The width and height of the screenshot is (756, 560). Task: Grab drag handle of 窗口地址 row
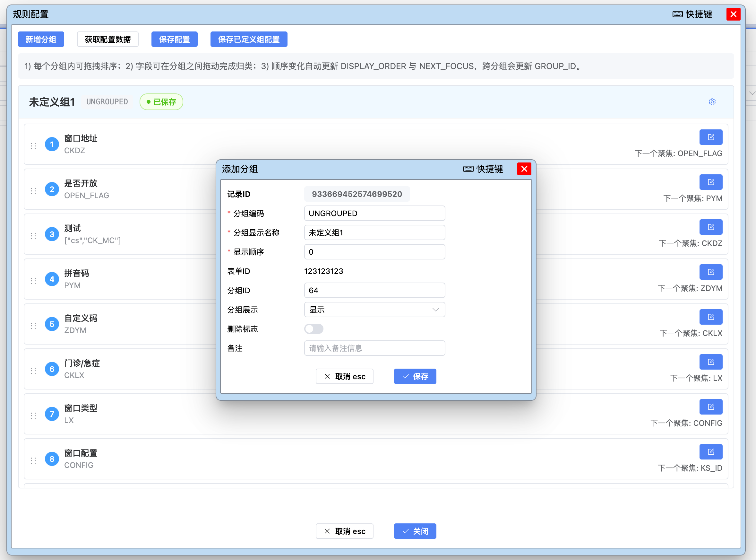click(x=33, y=146)
